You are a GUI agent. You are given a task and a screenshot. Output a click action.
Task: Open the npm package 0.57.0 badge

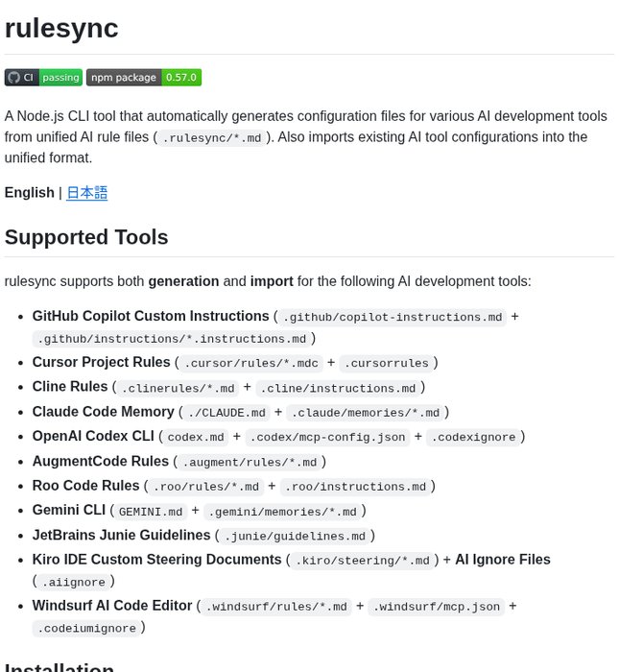143,78
